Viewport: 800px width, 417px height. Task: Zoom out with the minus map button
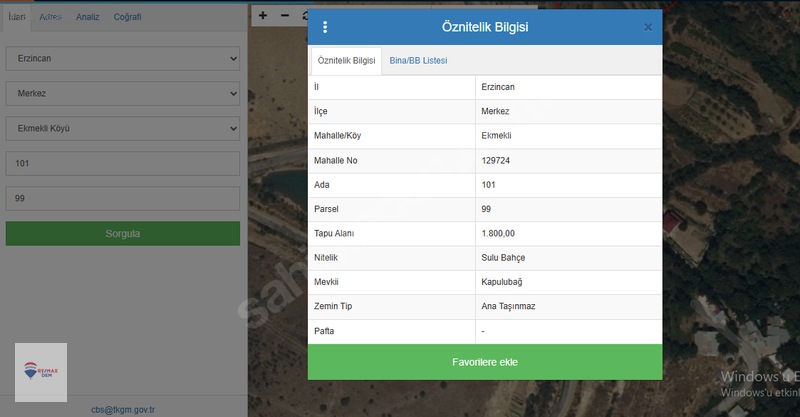(285, 16)
